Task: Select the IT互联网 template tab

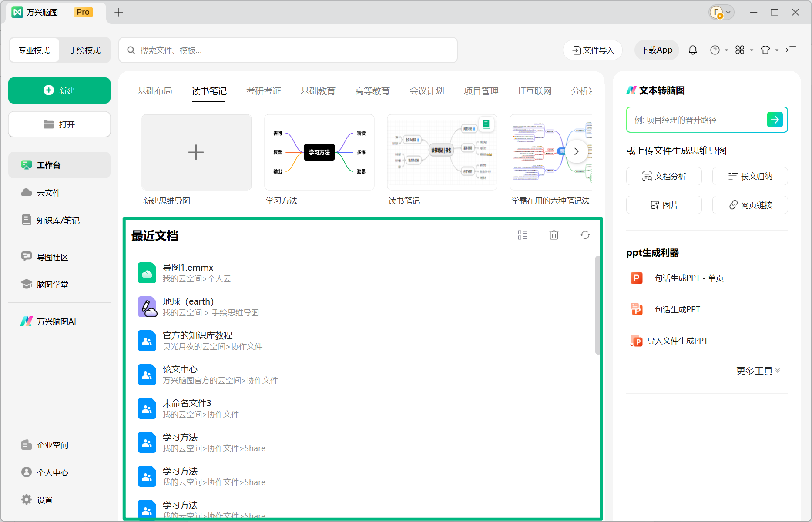Action: [535, 91]
